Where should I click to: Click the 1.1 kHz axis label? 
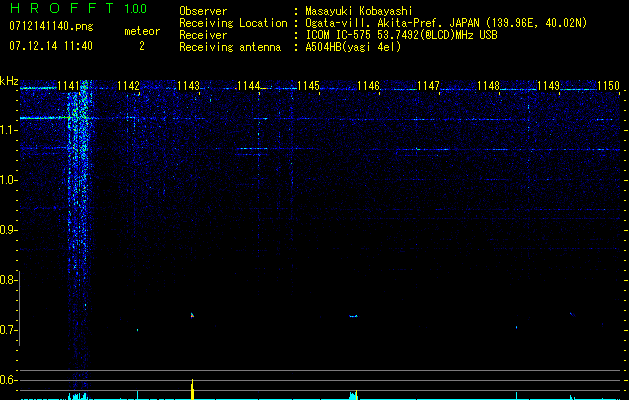(7, 130)
